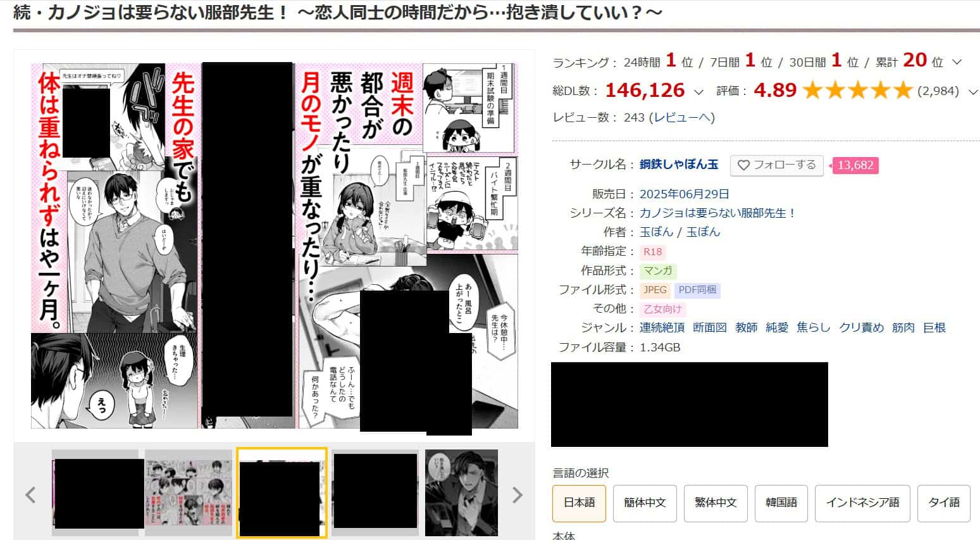980x540 pixels.
Task: Switch the language to 簡体中文
Action: (x=645, y=503)
